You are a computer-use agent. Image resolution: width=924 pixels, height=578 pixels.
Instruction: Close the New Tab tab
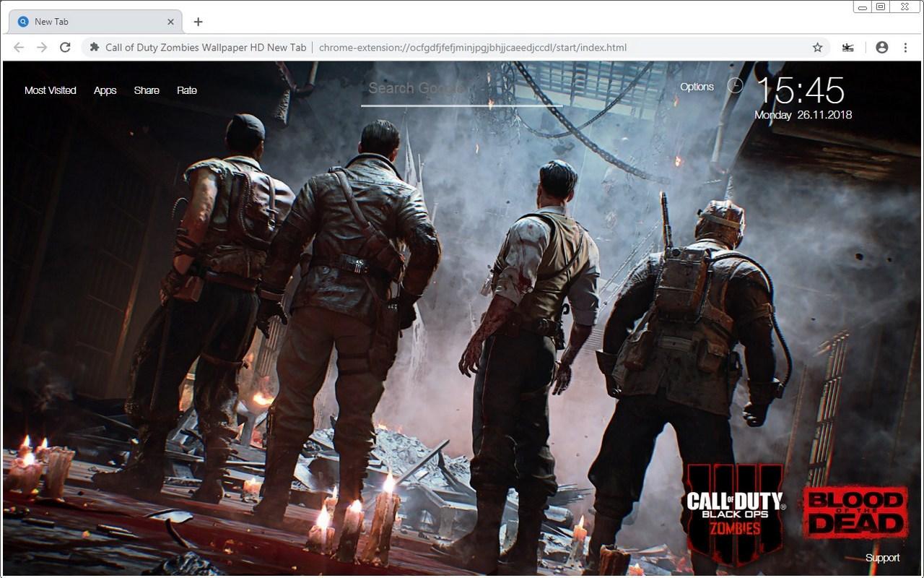170,22
